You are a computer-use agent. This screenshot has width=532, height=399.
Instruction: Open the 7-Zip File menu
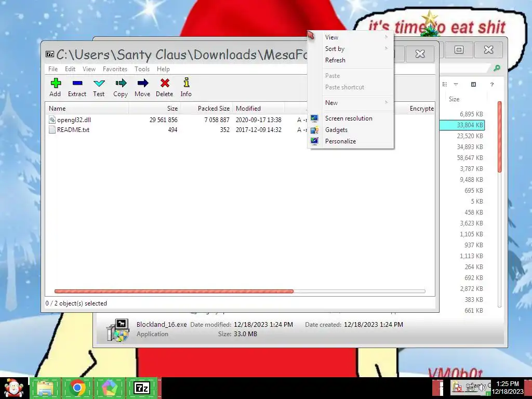click(x=53, y=69)
